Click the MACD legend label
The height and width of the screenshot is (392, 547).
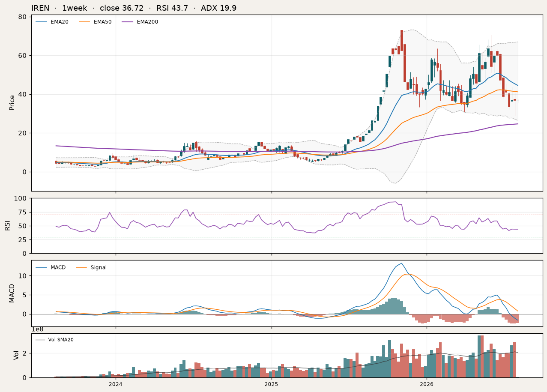(x=58, y=267)
